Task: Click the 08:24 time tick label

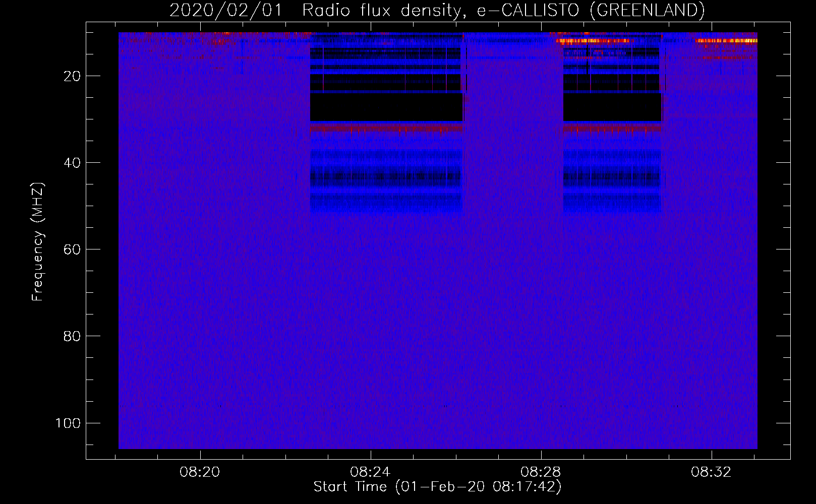Action: tap(371, 472)
